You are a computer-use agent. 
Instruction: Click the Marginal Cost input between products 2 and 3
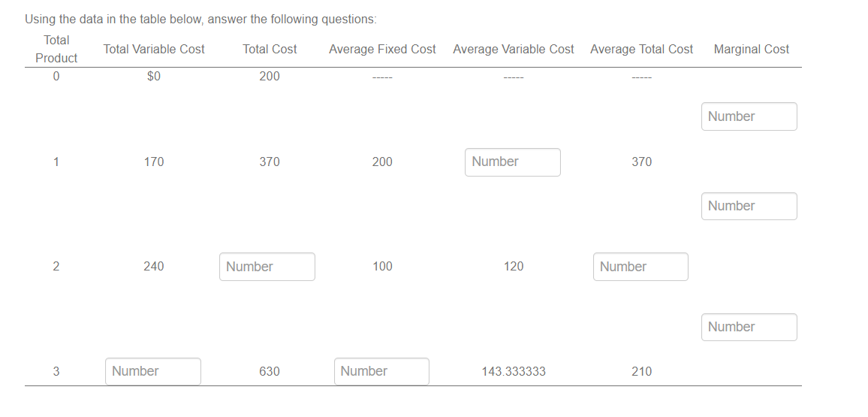[x=749, y=328]
